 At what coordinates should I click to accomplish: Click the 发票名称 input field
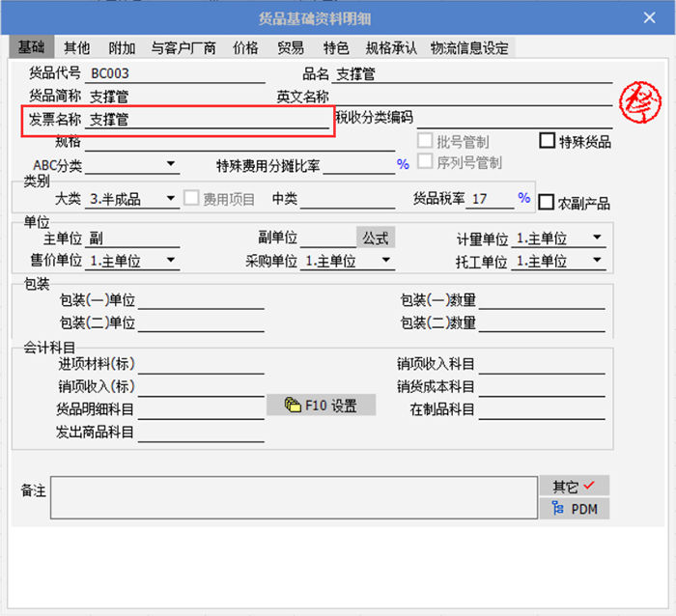coord(207,121)
